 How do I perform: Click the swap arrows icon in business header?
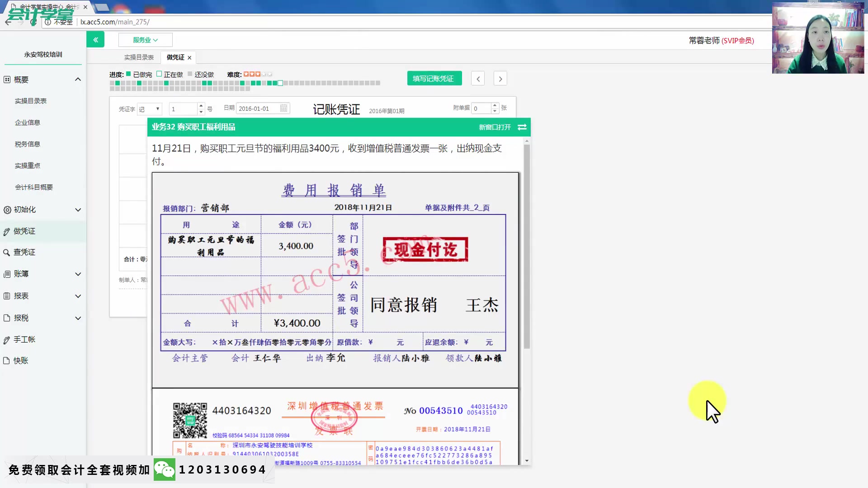click(522, 127)
